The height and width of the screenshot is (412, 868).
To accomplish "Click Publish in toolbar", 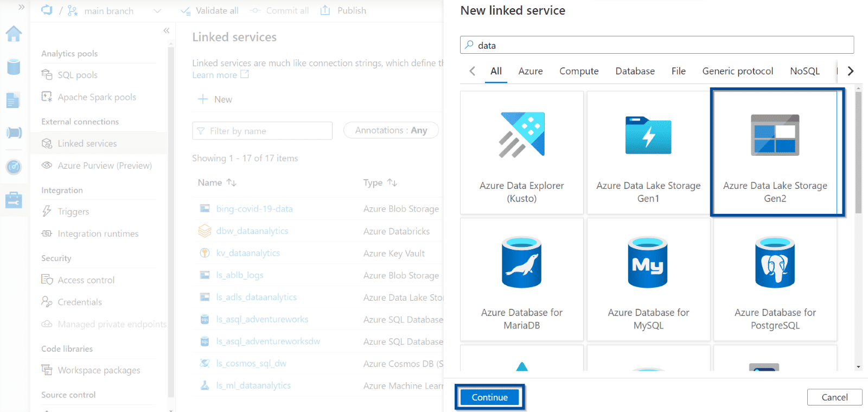I will coord(343,11).
